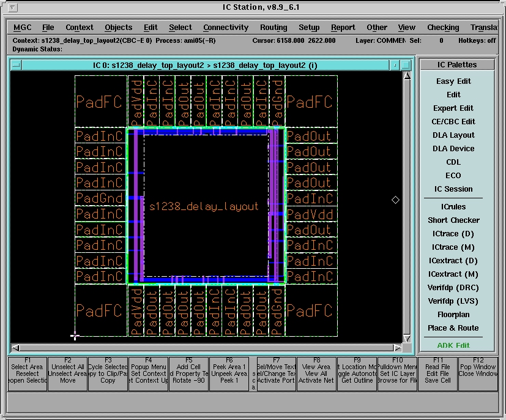
Task: Click the horizontal scrollbar right arrow
Action: [398, 348]
